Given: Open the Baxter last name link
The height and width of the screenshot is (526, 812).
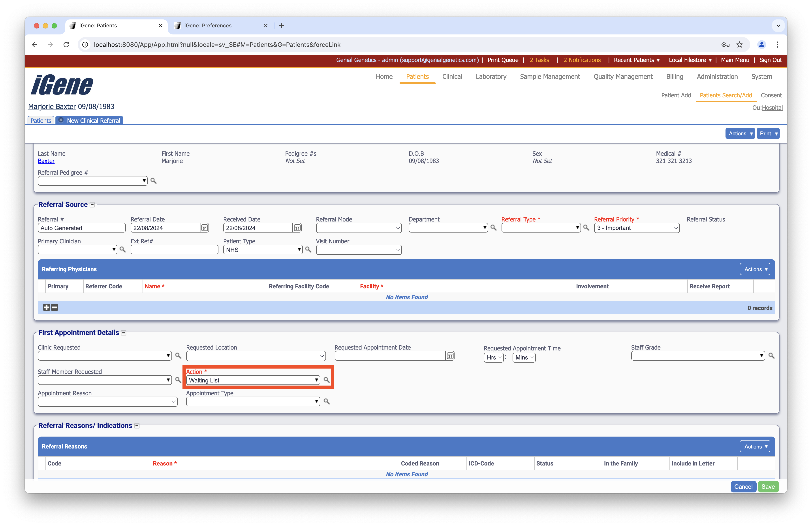Looking at the screenshot, I should (x=46, y=161).
